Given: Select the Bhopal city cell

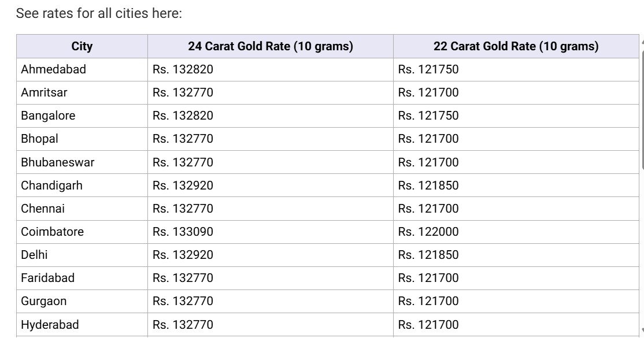Looking at the screenshot, I should [x=39, y=139].
